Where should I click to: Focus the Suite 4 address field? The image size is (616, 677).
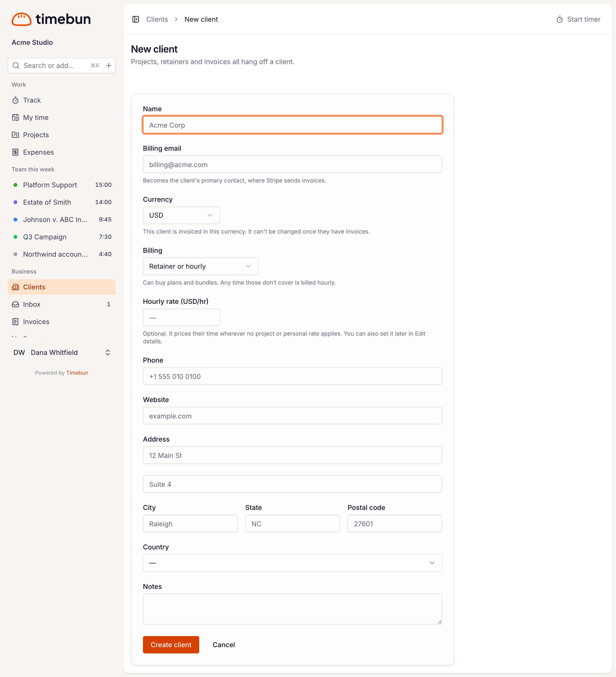click(x=292, y=484)
